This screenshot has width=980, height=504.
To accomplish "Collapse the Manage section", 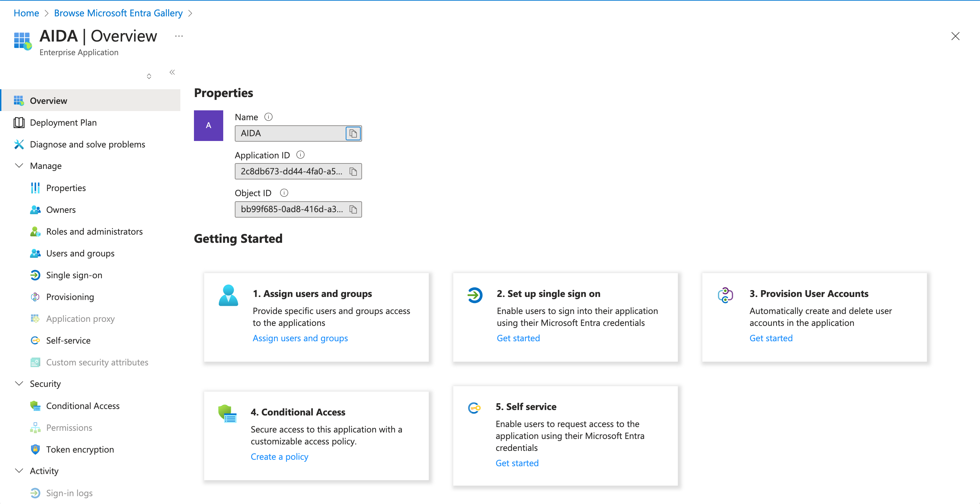I will (x=19, y=166).
